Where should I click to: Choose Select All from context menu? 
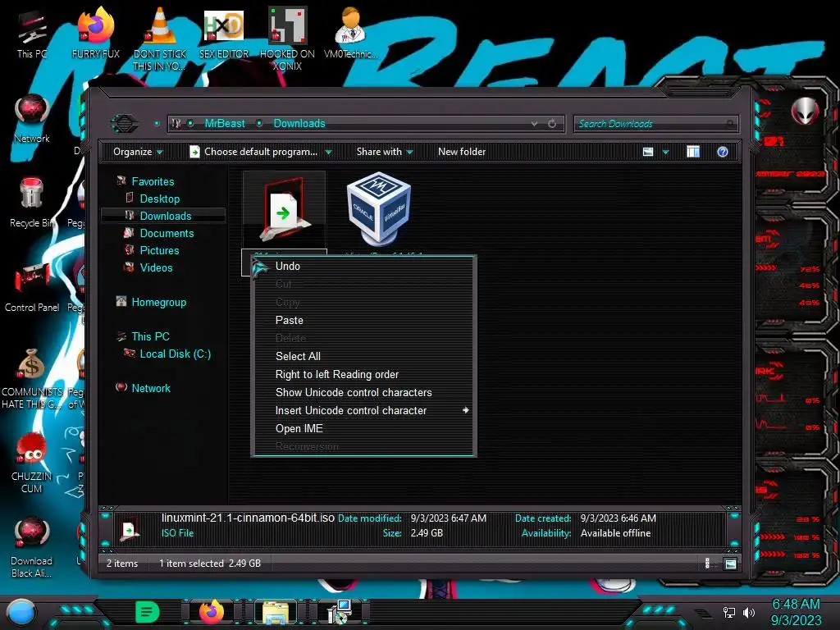tap(363, 356)
